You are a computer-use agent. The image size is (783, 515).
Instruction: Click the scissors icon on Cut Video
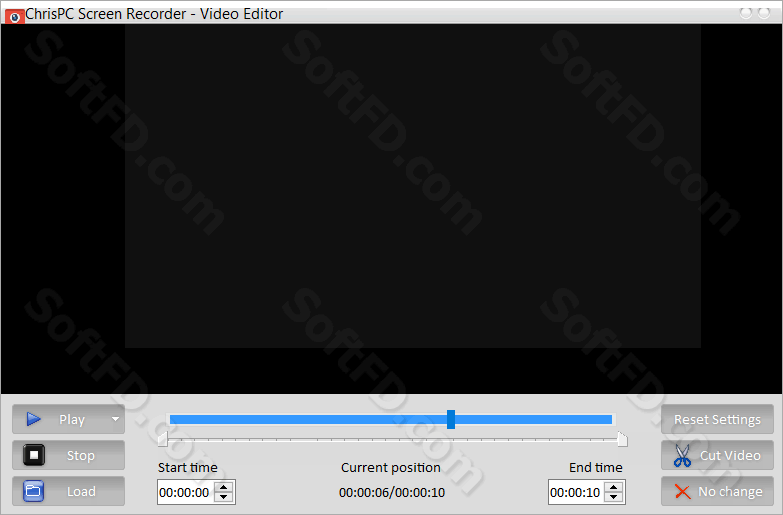682,456
